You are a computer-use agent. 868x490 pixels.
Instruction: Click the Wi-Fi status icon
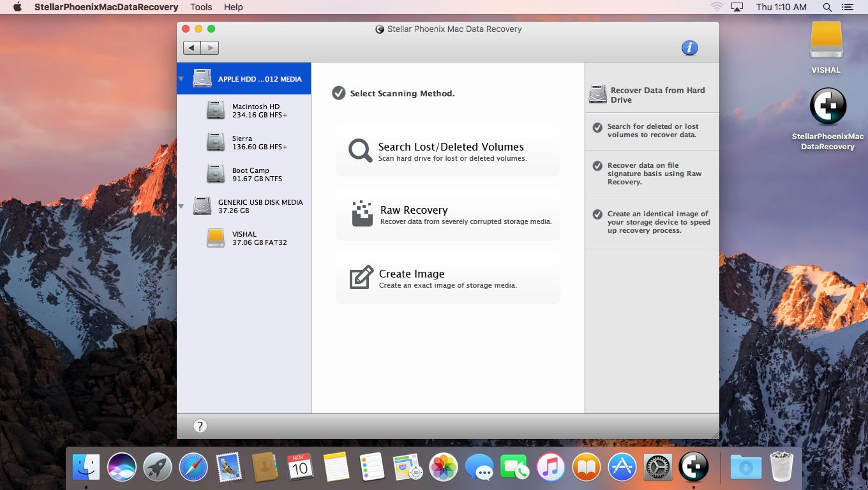716,7
